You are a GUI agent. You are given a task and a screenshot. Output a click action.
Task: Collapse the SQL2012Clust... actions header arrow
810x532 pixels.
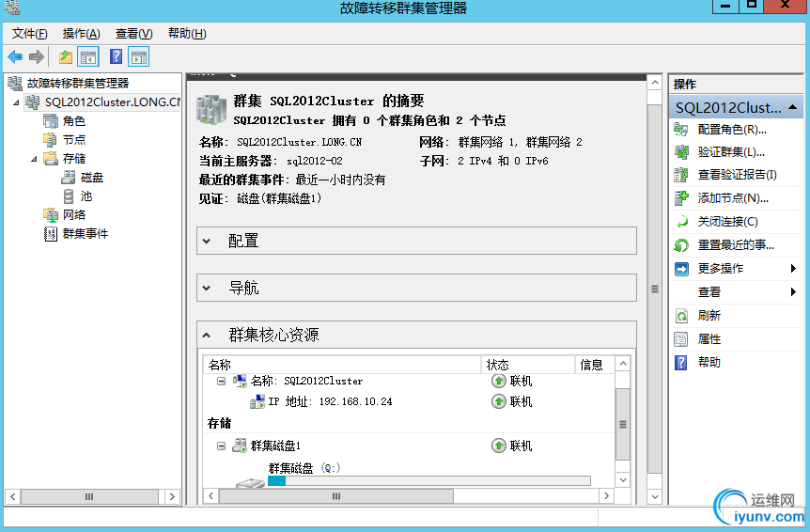click(x=792, y=107)
